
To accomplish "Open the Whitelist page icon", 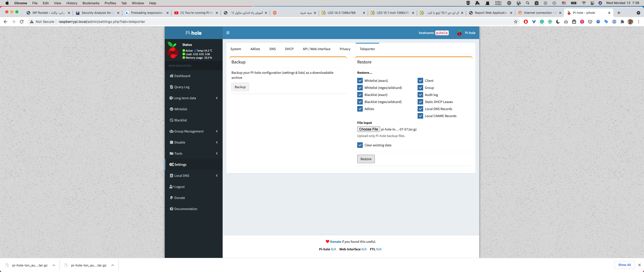I will point(171,109).
